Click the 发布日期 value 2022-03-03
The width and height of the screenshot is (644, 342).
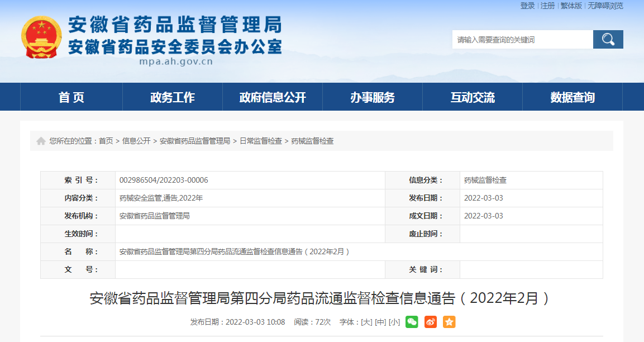(x=483, y=198)
